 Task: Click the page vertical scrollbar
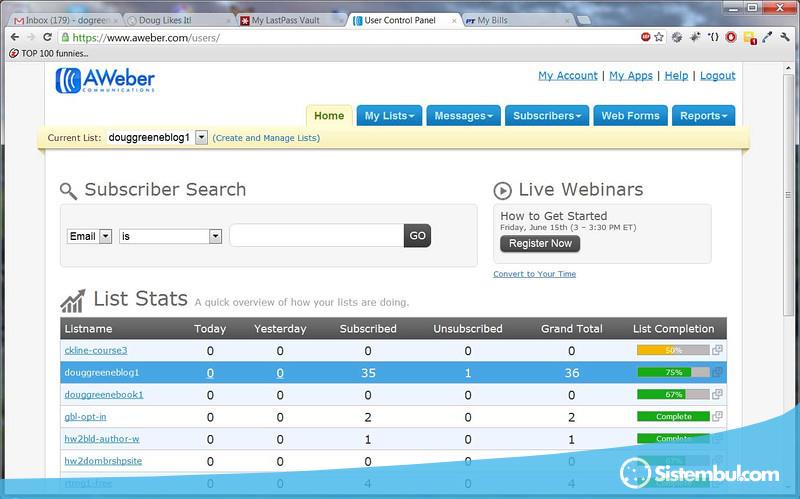pyautogui.click(x=788, y=194)
